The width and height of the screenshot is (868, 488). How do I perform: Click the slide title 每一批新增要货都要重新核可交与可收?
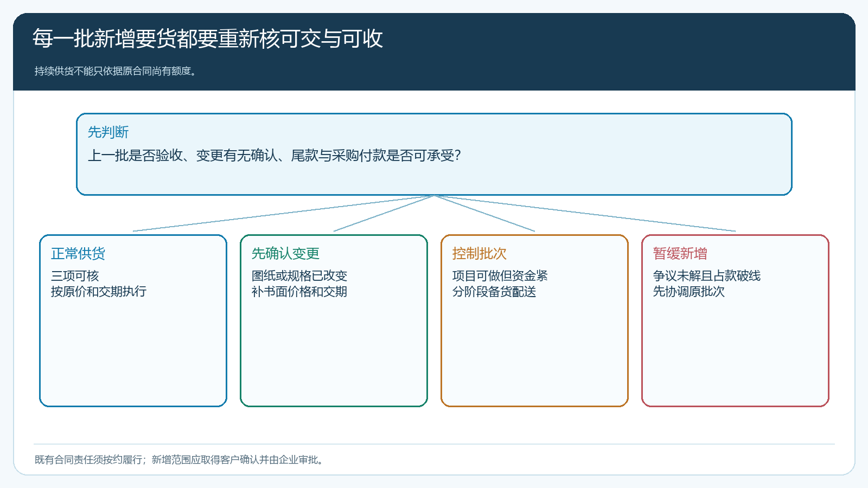tap(208, 38)
